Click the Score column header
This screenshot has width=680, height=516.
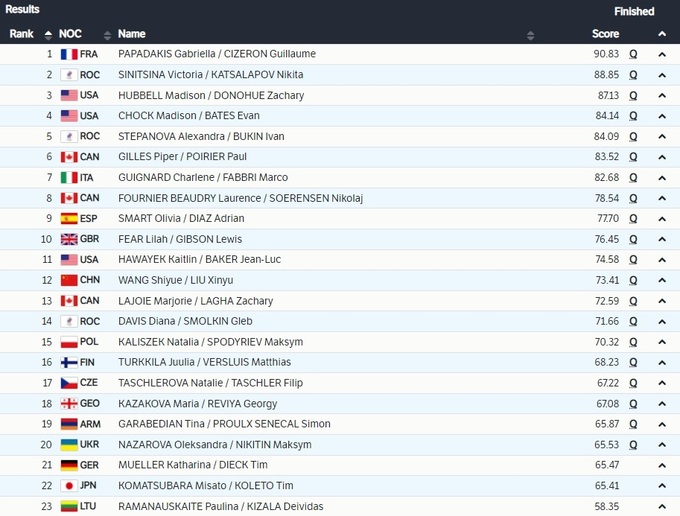tap(605, 34)
